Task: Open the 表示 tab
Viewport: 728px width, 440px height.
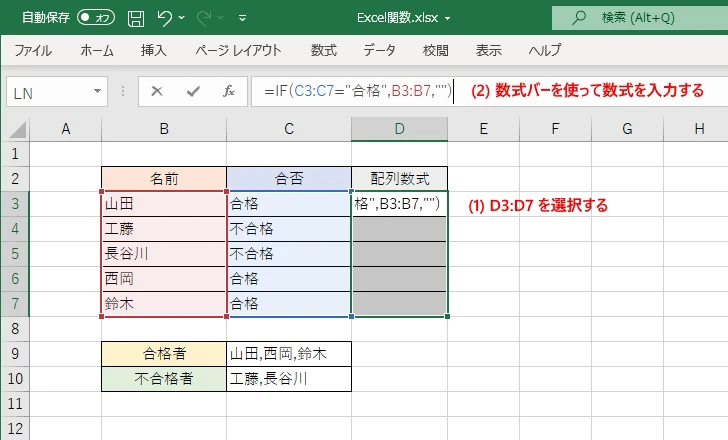Action: pyautogui.click(x=488, y=50)
